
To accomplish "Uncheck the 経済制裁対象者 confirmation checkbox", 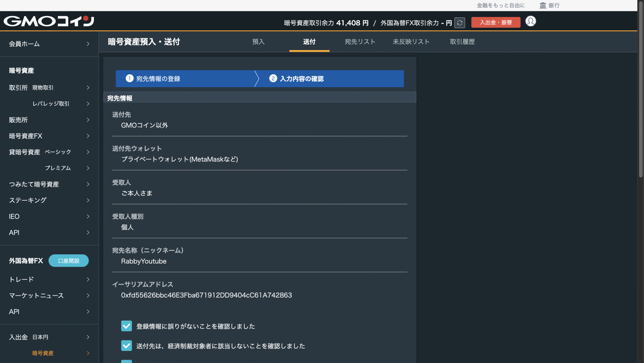I will click(x=127, y=345).
